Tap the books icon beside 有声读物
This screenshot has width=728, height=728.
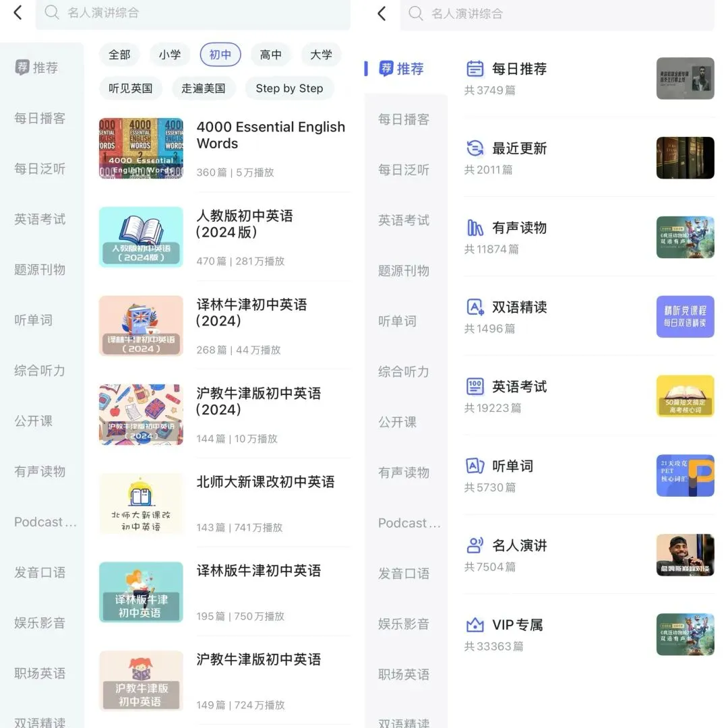point(475,228)
